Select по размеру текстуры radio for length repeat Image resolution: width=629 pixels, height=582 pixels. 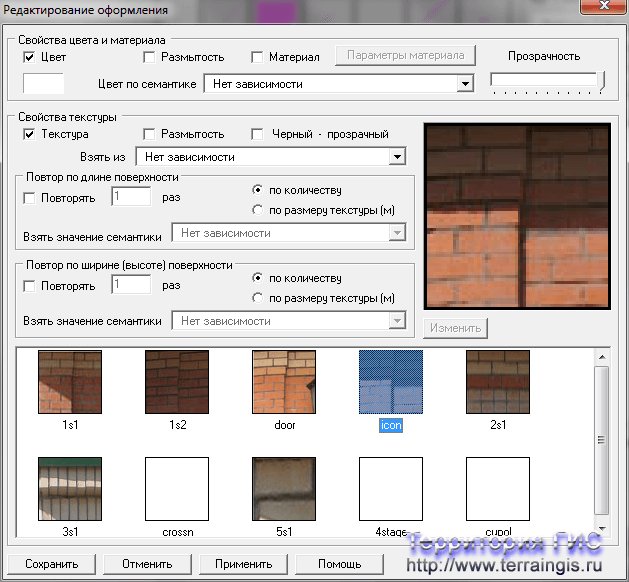pyautogui.click(x=259, y=209)
